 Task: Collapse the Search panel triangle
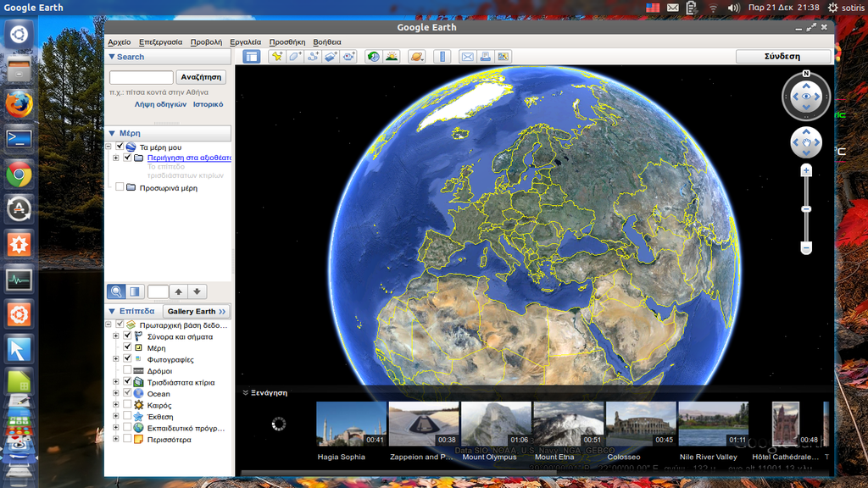[112, 57]
